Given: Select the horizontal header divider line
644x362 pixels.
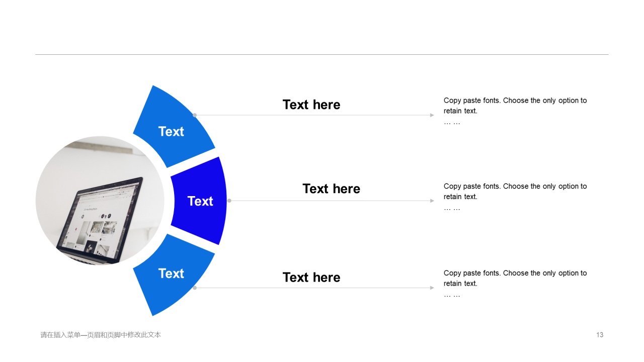Looking at the screenshot, I should coord(322,54).
